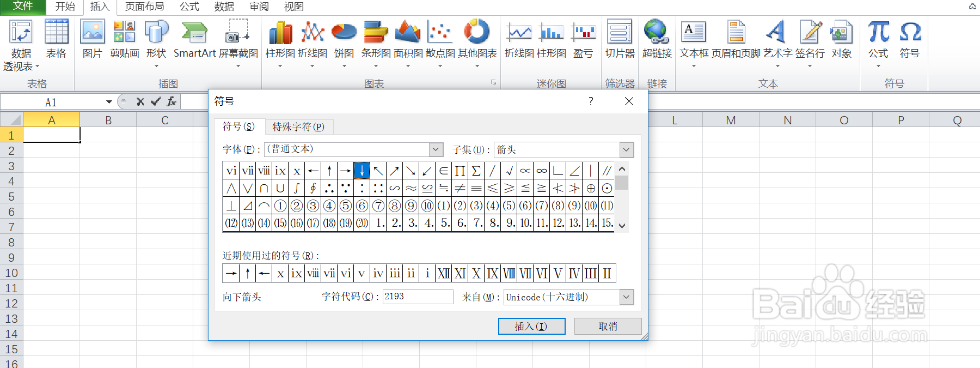This screenshot has width=980, height=368.
Task: Click the formula bar cancel (X) icon
Action: coord(140,101)
